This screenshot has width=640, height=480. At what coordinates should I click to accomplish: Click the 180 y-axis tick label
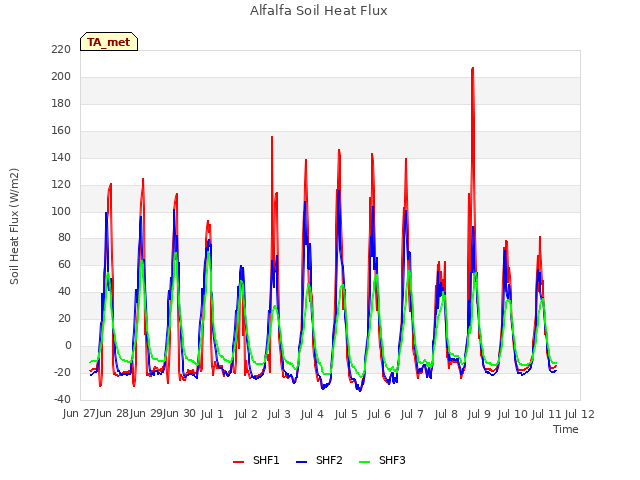pos(61,103)
